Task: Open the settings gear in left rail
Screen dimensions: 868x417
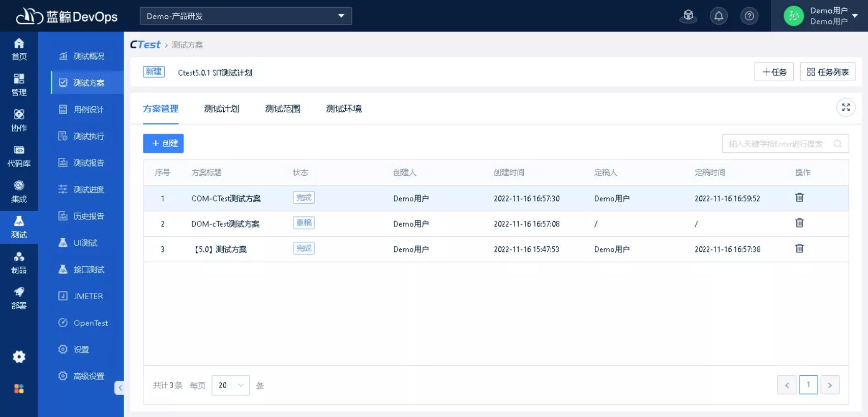Action: pos(19,357)
